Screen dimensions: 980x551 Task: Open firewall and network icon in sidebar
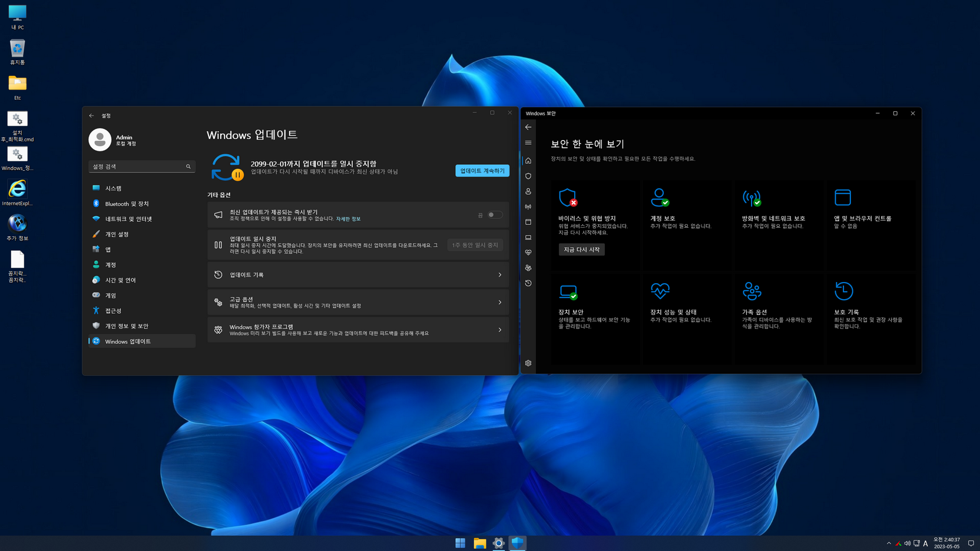coord(528,207)
